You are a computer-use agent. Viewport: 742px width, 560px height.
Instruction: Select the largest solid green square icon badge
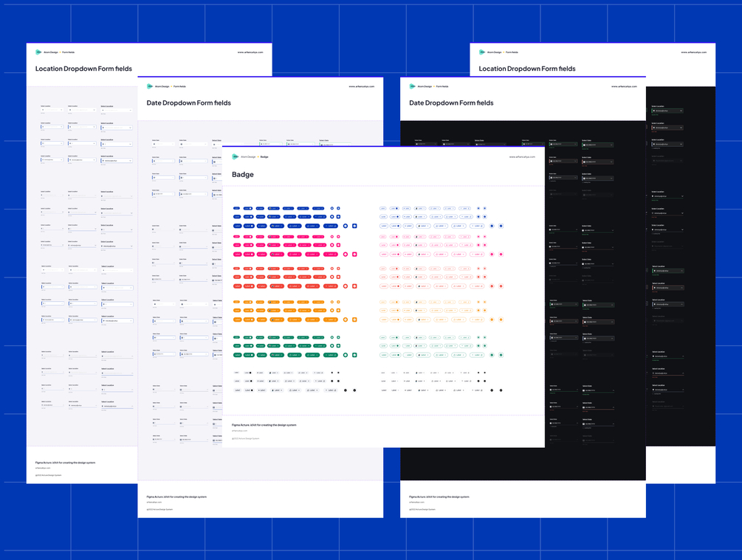click(x=354, y=355)
